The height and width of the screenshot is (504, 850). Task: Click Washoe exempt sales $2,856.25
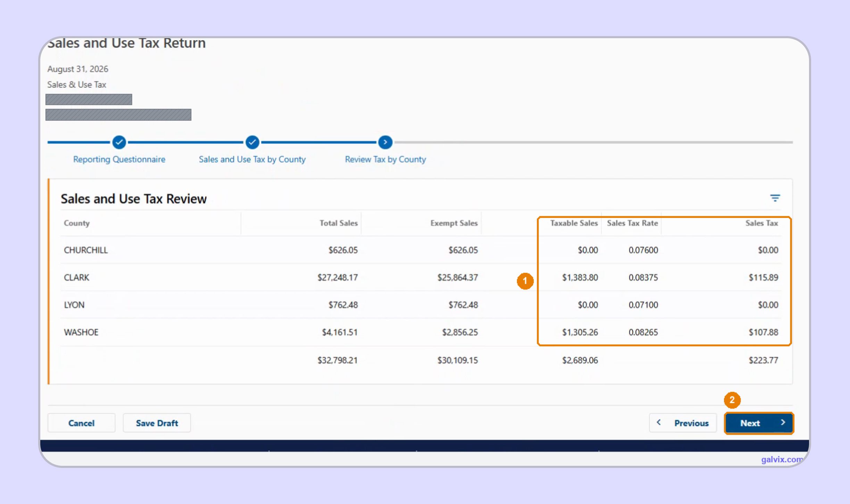(x=460, y=332)
